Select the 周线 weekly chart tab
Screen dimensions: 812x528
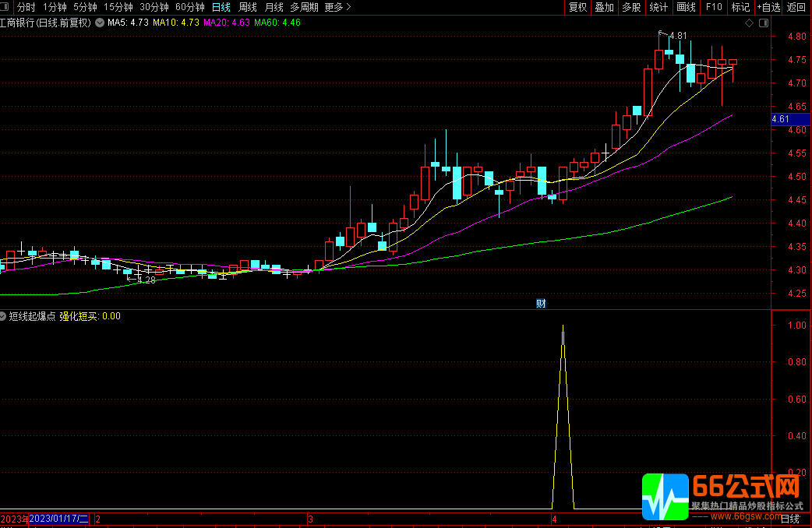point(248,7)
